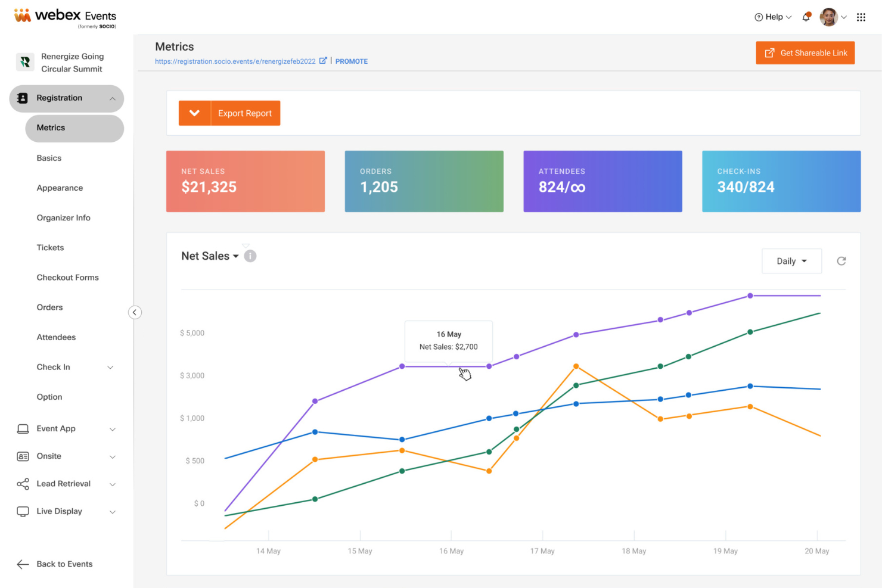Screen dimensions: 882x588
Task: Collapse the sidebar with arrow button
Action: coord(135,312)
